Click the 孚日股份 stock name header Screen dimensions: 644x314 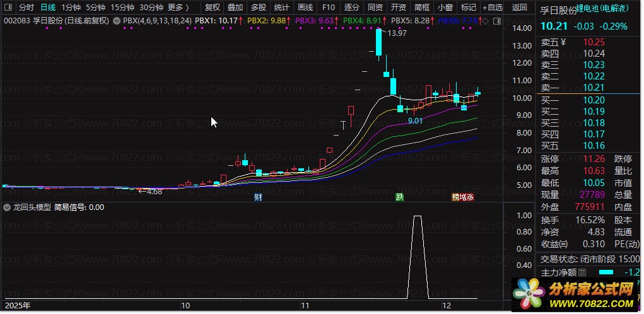[559, 11]
